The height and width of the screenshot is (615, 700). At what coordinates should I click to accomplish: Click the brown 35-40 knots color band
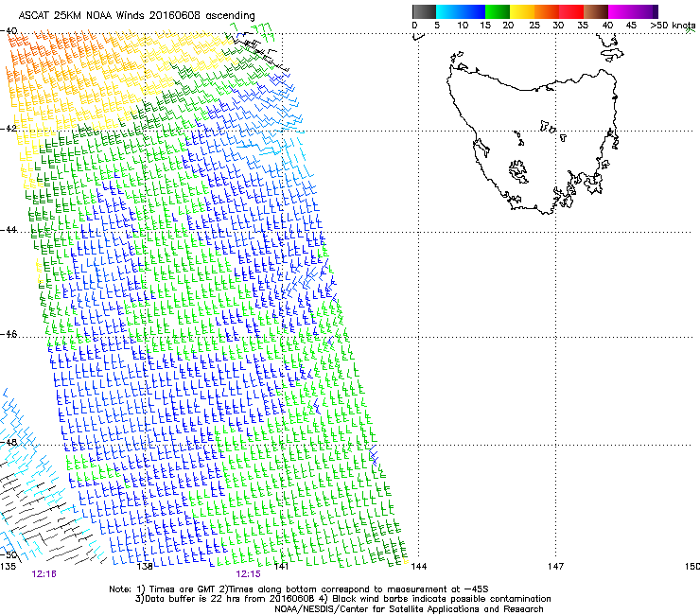click(x=596, y=11)
